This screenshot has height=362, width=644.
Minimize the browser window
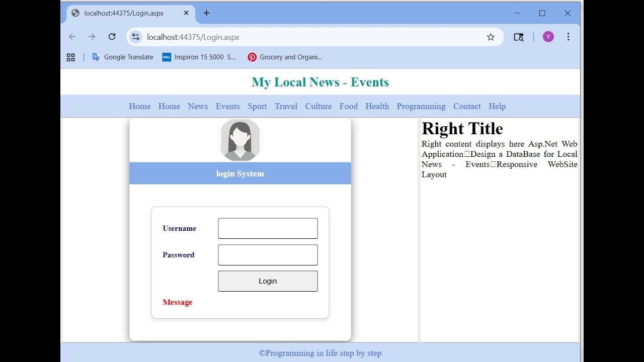pyautogui.click(x=517, y=13)
